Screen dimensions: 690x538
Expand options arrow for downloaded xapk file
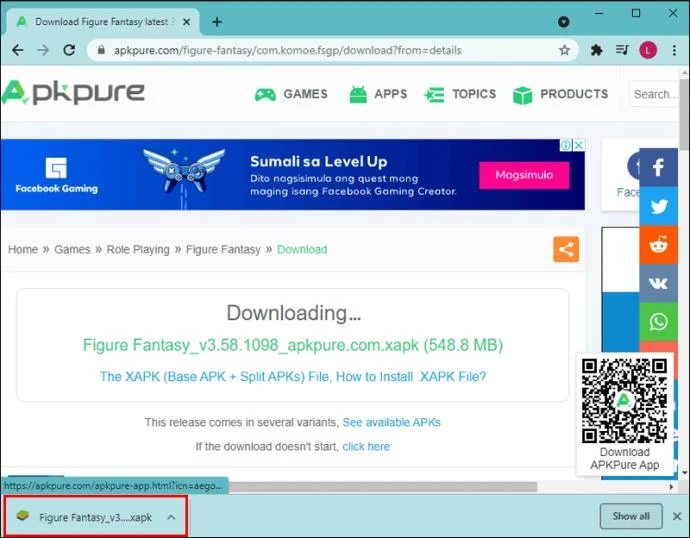click(x=171, y=517)
